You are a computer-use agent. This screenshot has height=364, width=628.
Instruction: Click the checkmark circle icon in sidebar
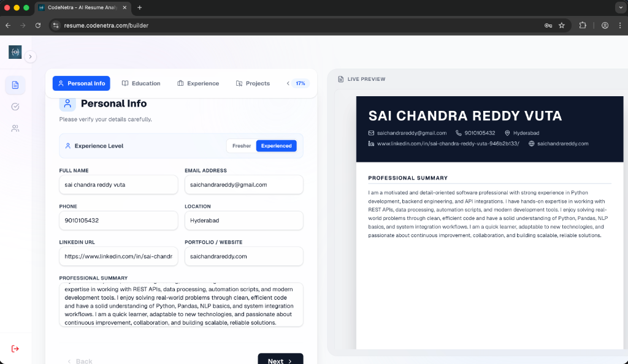click(15, 106)
